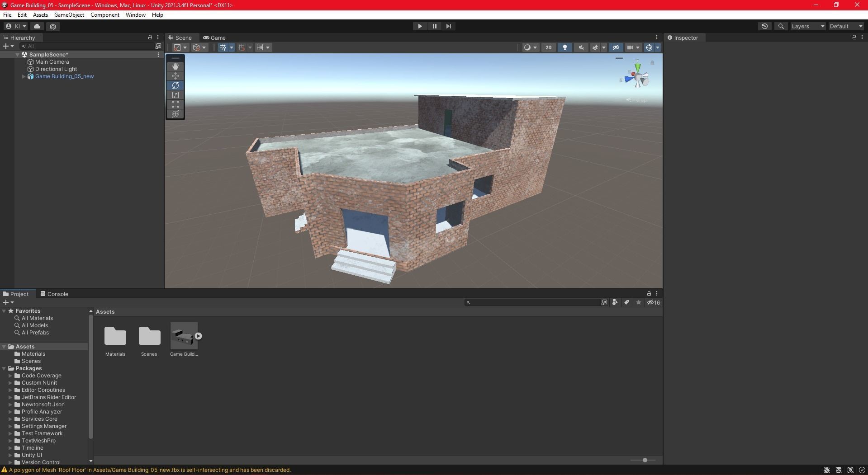The height and width of the screenshot is (475, 868).
Task: Open SampleScene row options menu
Action: click(158, 55)
